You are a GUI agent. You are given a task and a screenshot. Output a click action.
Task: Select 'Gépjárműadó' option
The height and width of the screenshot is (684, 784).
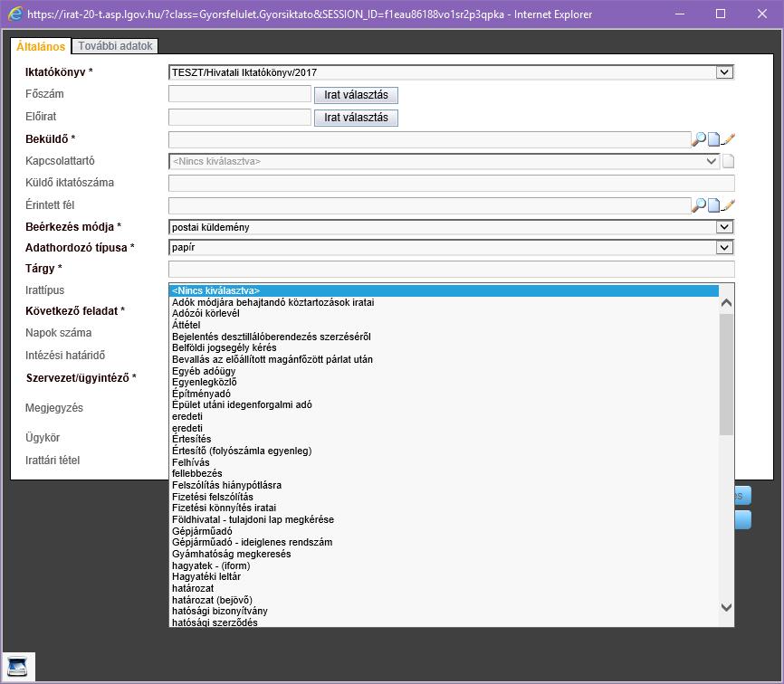444,532
